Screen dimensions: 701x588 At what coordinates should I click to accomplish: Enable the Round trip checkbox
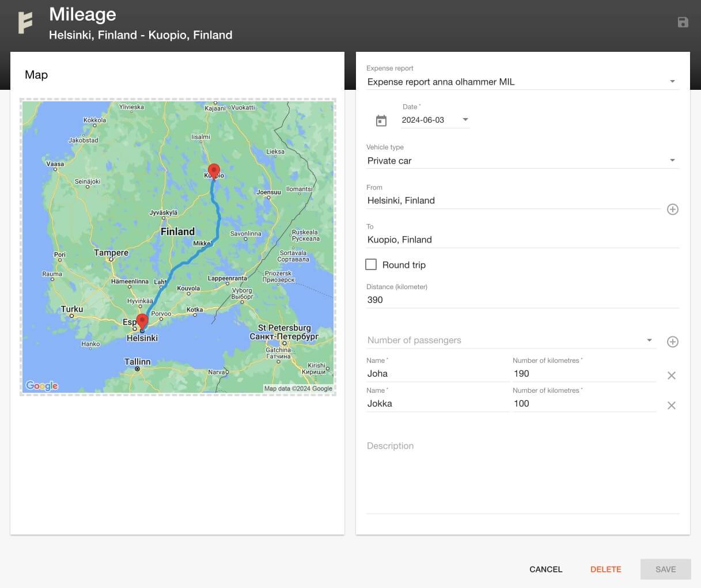[x=372, y=264]
